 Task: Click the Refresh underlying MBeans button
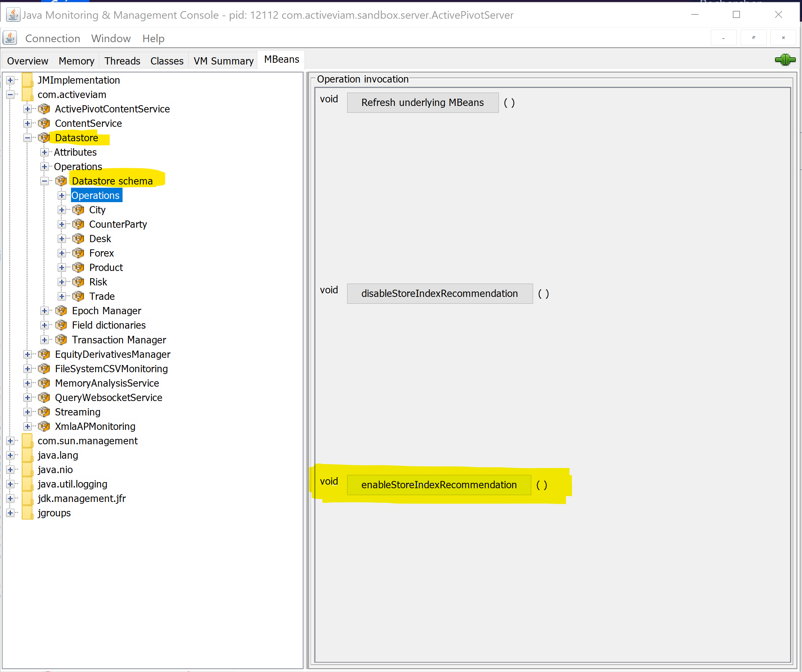point(422,102)
